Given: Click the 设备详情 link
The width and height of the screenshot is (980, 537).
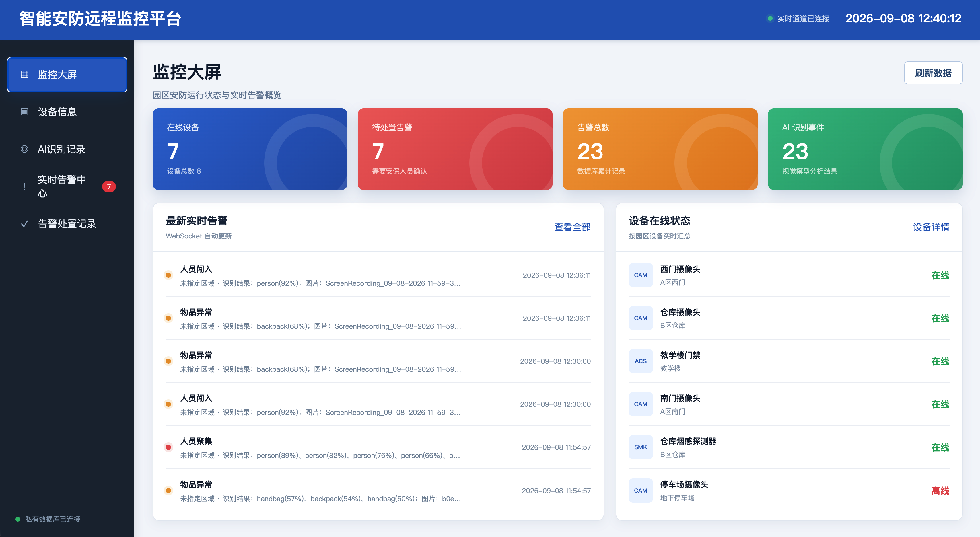Looking at the screenshot, I should [x=931, y=227].
